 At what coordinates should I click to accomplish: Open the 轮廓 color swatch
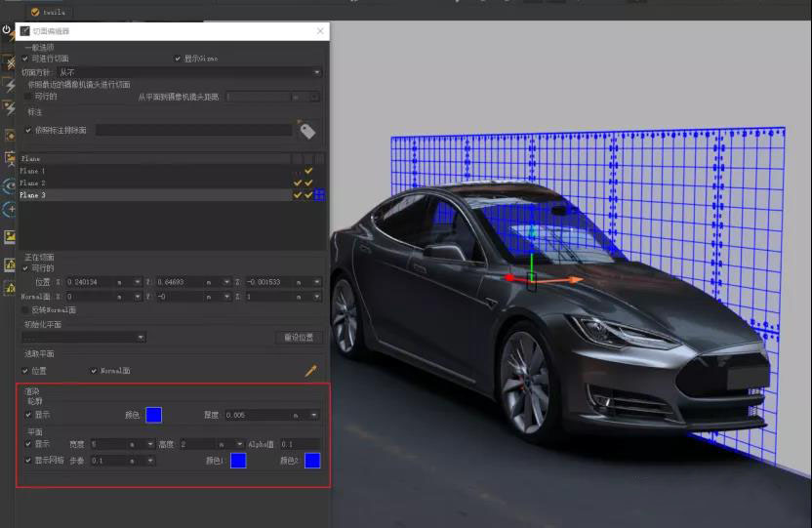pyautogui.click(x=153, y=415)
